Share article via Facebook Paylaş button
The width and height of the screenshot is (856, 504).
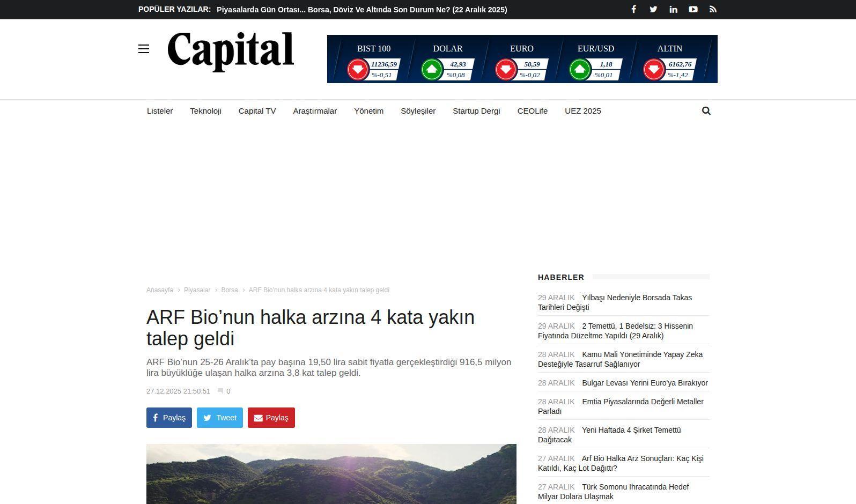pyautogui.click(x=169, y=418)
